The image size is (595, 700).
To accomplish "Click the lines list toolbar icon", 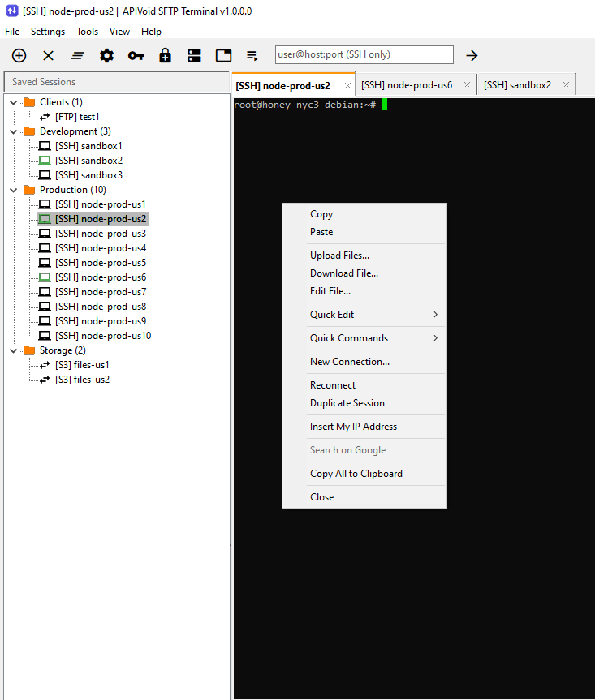I will point(77,56).
